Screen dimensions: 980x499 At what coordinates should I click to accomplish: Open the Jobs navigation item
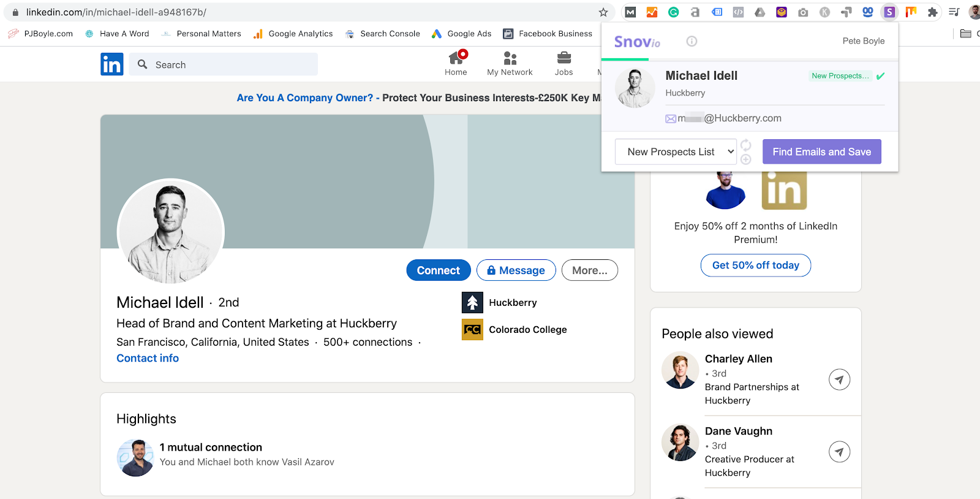tap(563, 64)
